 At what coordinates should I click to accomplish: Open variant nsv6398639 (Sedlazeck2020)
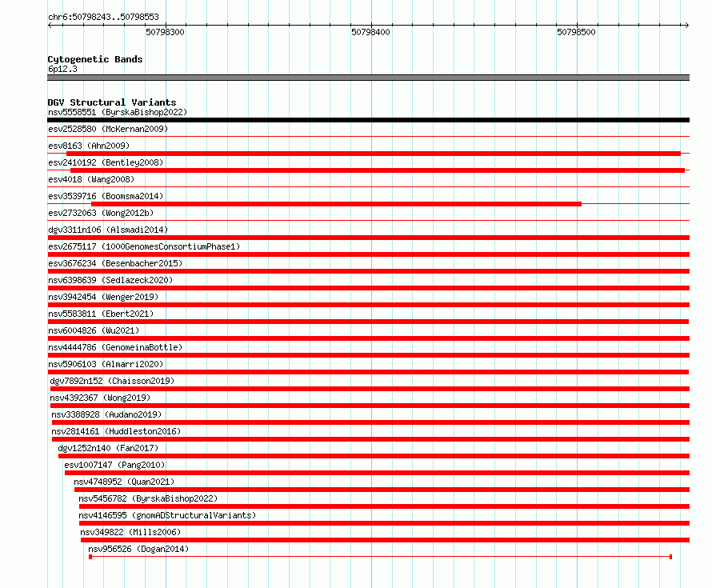(x=110, y=280)
